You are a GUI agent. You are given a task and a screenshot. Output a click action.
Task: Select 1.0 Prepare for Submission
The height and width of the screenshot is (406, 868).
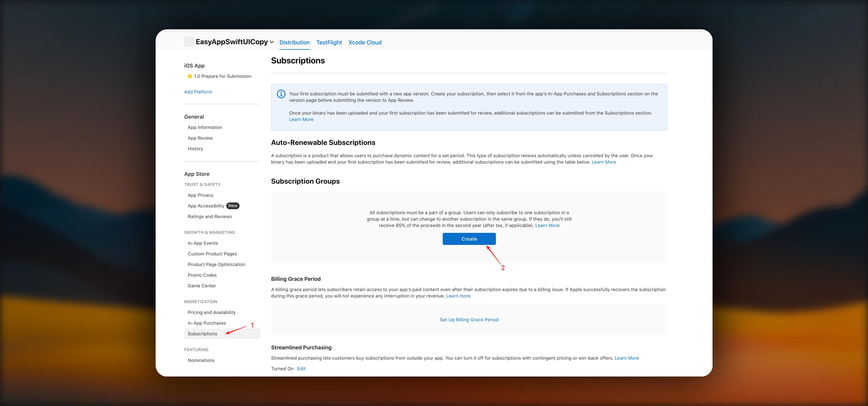coord(222,76)
